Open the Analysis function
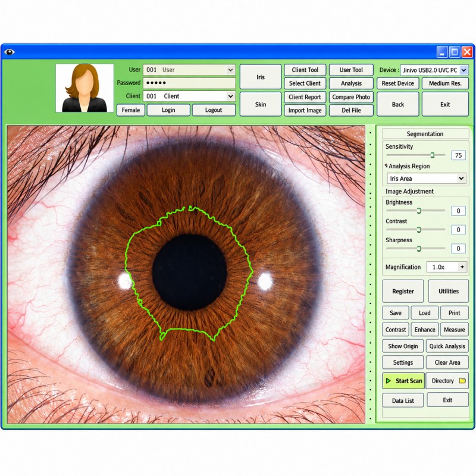The height and width of the screenshot is (476, 476). pyautogui.click(x=351, y=83)
